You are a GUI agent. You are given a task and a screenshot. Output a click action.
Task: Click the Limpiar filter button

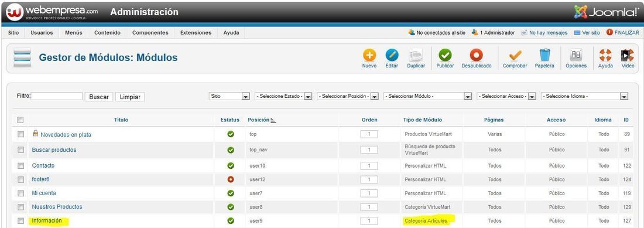point(130,97)
